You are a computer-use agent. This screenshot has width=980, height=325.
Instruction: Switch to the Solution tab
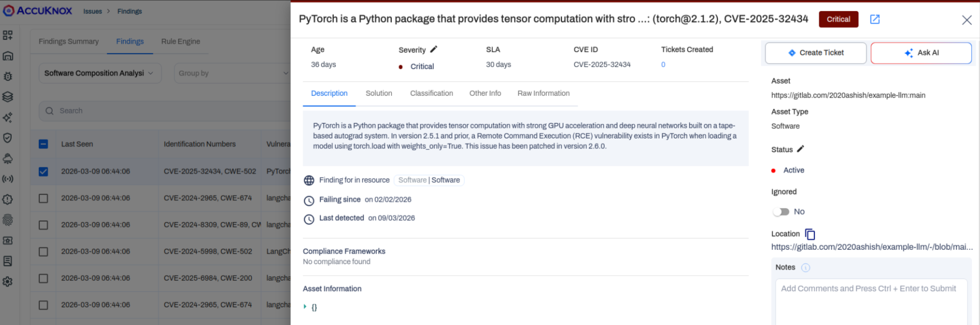[x=378, y=93]
